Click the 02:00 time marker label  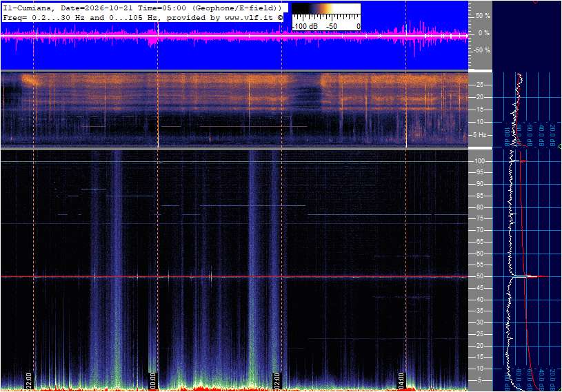(277, 380)
